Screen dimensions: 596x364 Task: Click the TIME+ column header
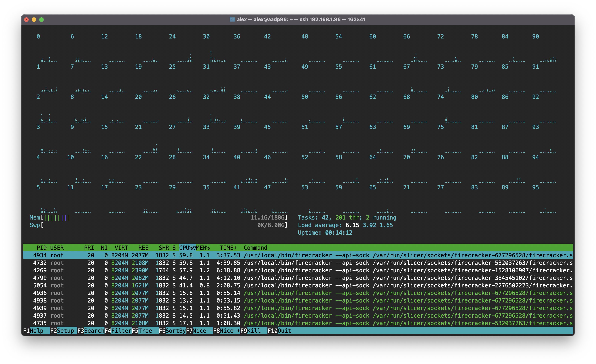tap(228, 247)
